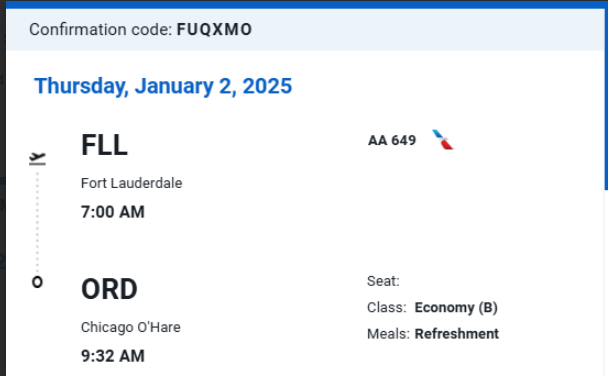The width and height of the screenshot is (608, 376).
Task: Select the ORD airport code
Action: tap(109, 289)
